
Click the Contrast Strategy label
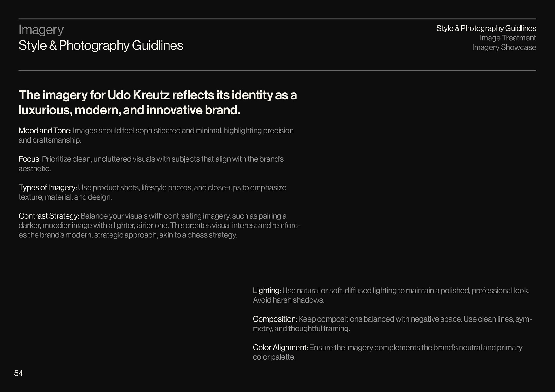pos(49,216)
